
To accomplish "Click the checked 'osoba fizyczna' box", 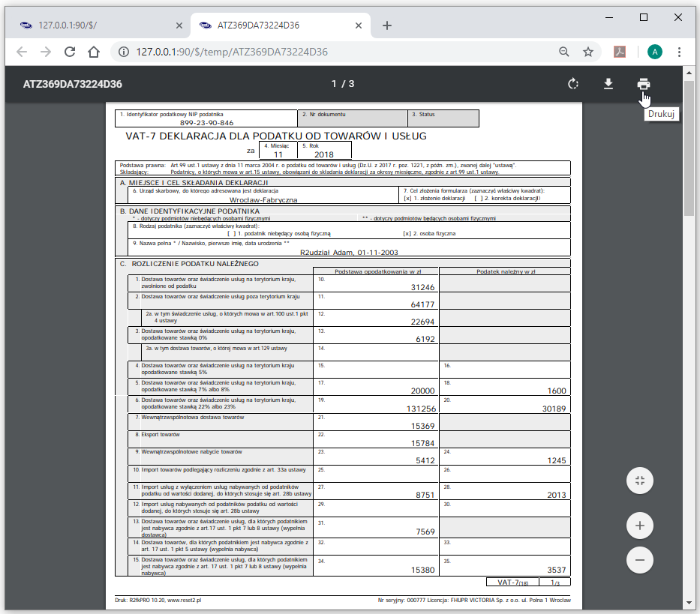I will pos(407,233).
